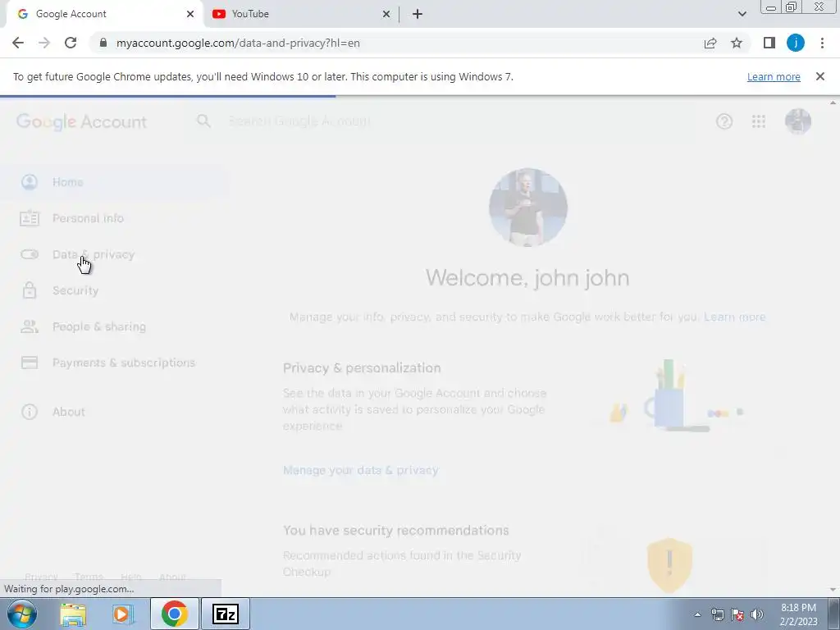Close the YouTube tab
Image resolution: width=840 pixels, height=630 pixels.
(386, 14)
